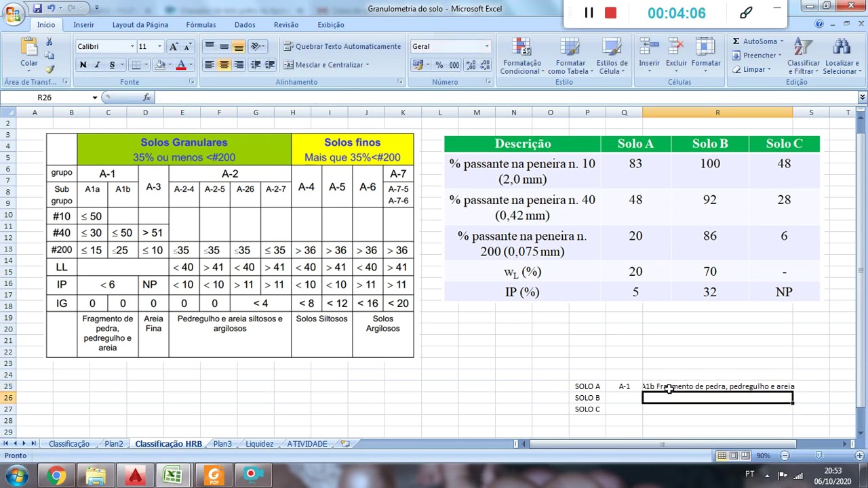Viewport: 868px width, 488px height.
Task: Open the ATIVIDADE sheet tab
Action: click(x=307, y=444)
